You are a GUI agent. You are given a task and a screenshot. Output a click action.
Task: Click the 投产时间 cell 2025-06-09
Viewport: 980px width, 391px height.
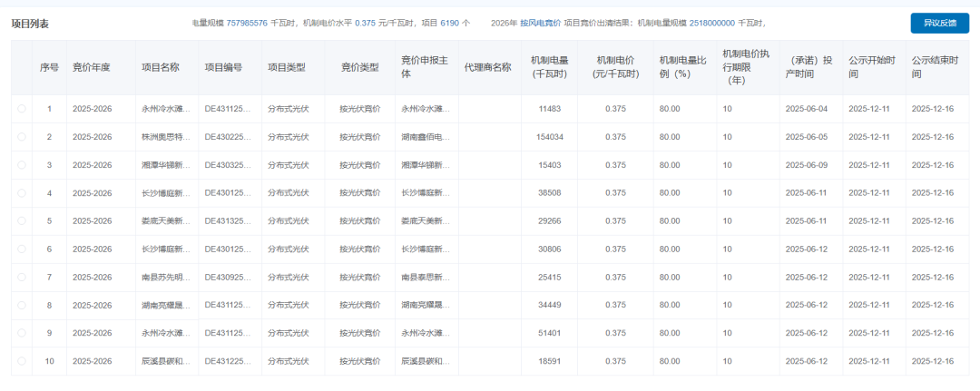pos(807,165)
